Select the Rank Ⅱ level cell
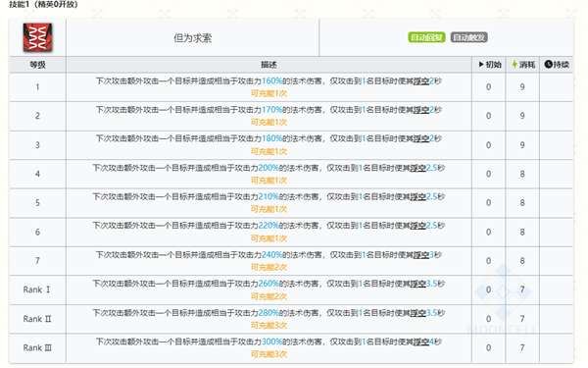The image size is (588, 368). (x=37, y=319)
